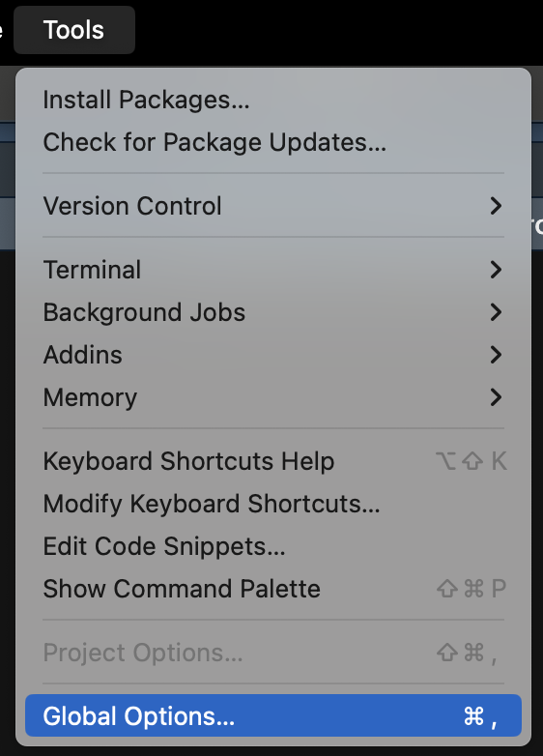Open Edit Code Snippets…
The height and width of the screenshot is (756, 543).
coord(273,546)
